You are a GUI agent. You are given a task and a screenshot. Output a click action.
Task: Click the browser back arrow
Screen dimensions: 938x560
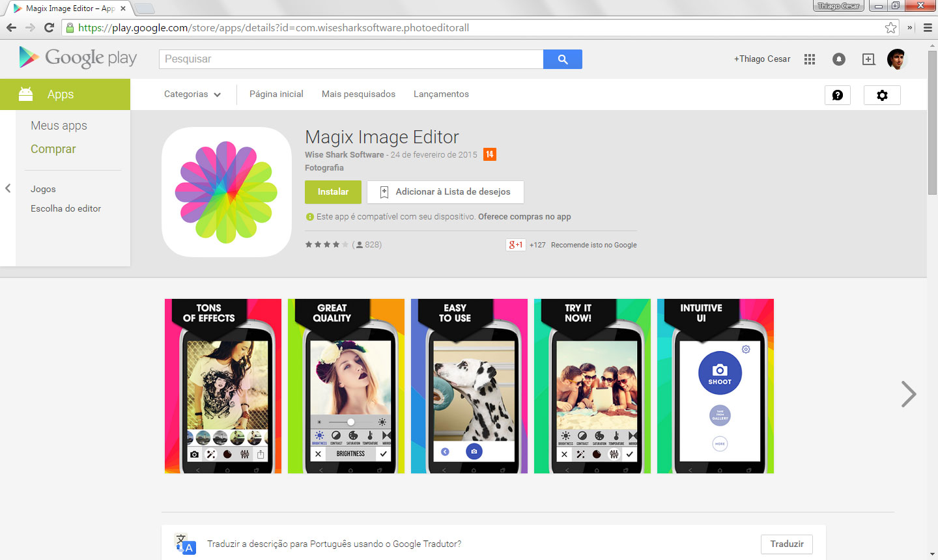click(x=11, y=27)
